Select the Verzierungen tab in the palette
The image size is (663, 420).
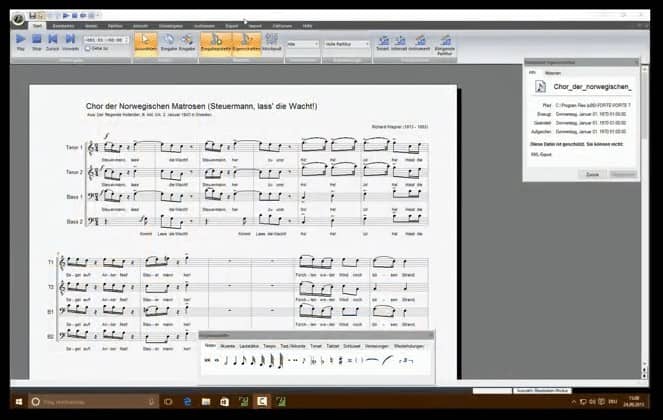coord(376,346)
